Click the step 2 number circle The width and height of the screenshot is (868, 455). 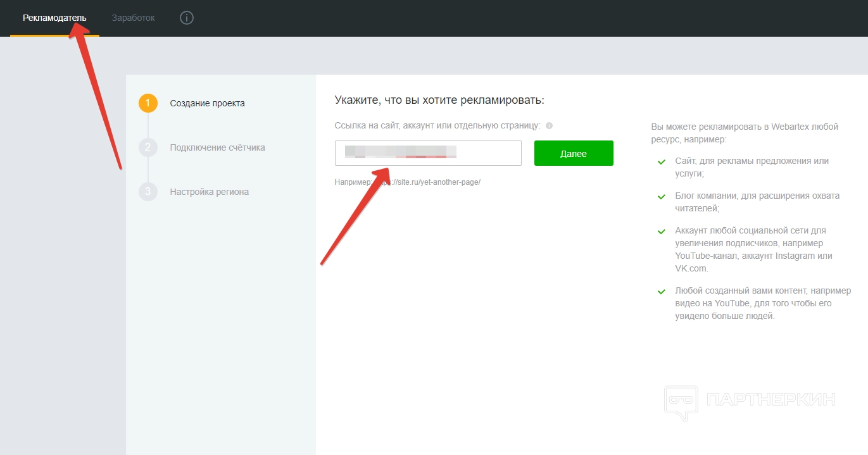pos(148,147)
